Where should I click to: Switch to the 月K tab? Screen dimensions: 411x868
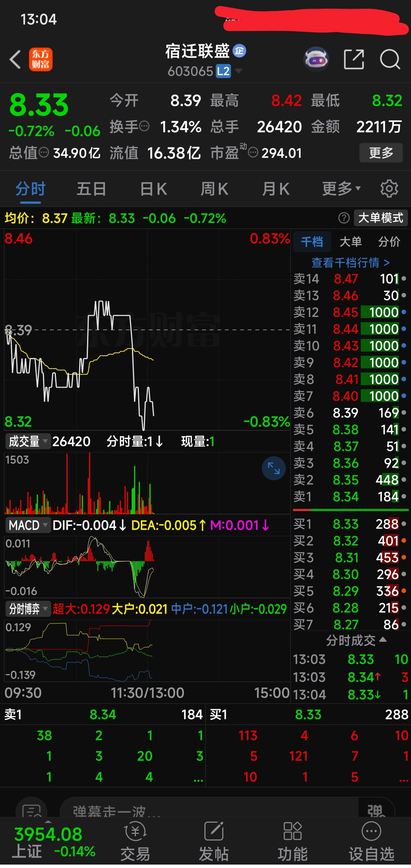pyautogui.click(x=276, y=189)
